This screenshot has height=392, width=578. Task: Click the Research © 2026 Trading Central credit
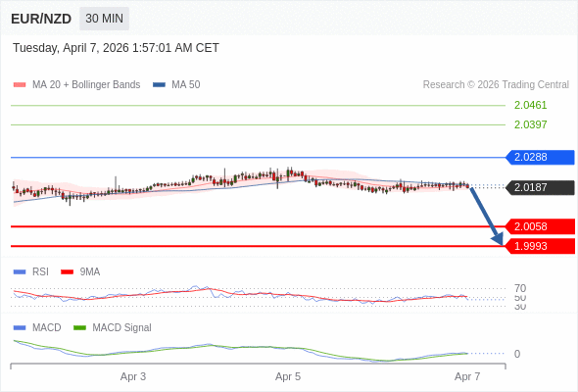pyautogui.click(x=496, y=84)
